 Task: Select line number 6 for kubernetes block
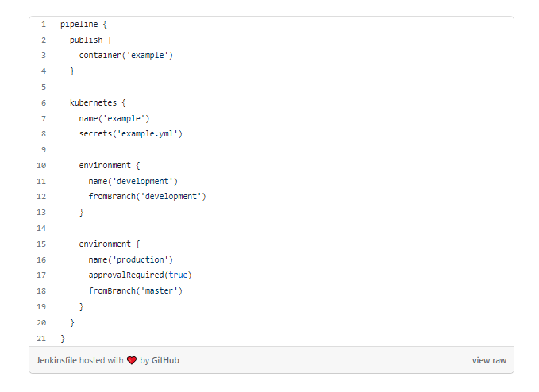coord(44,102)
